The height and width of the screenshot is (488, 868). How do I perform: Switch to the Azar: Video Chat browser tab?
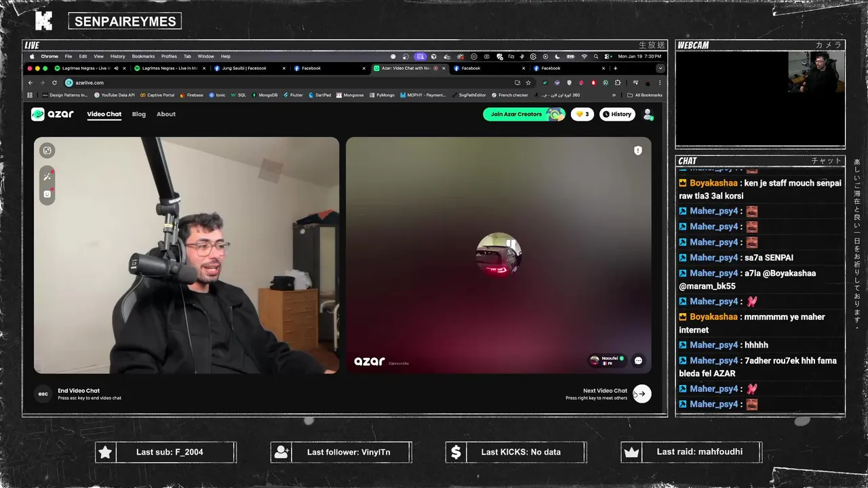click(x=410, y=68)
